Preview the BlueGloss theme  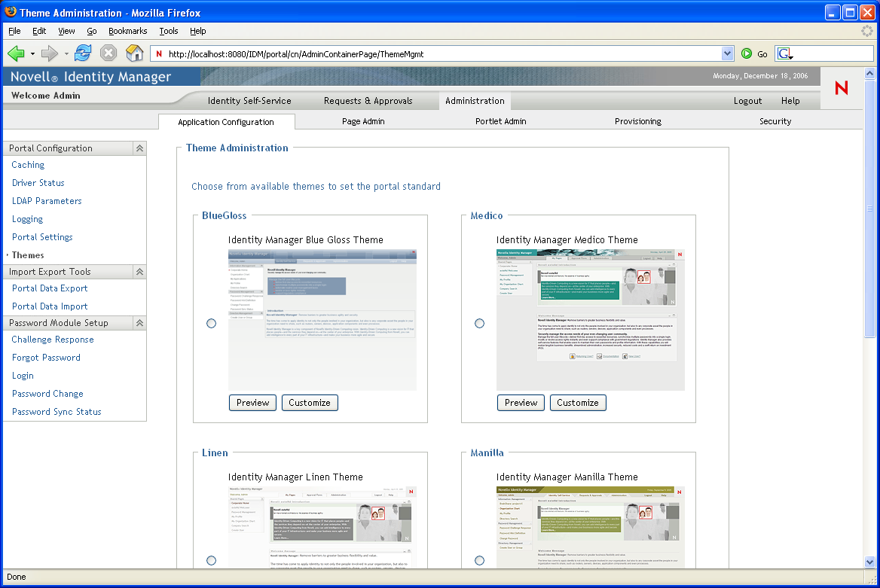tap(252, 403)
